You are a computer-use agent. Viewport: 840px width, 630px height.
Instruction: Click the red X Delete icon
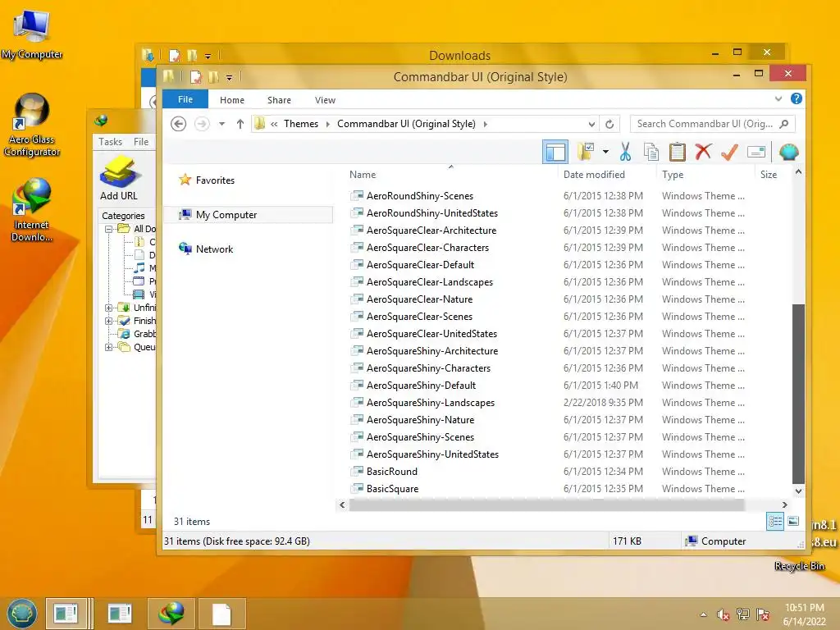click(x=703, y=152)
